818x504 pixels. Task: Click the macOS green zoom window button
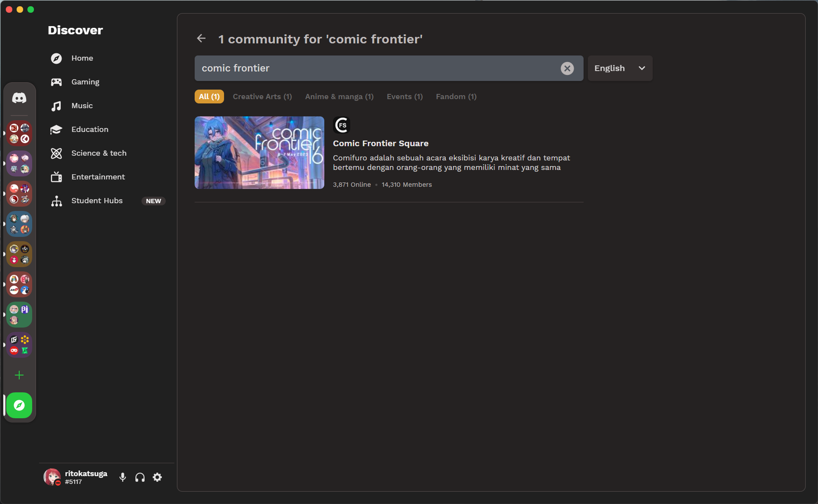[31, 9]
